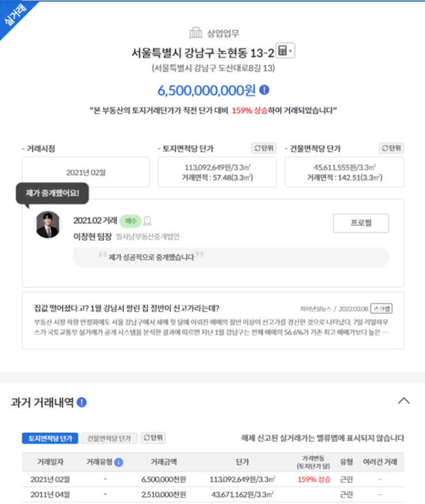Click the 스크랩 button on the news article
Image resolution: width=425 pixels, height=504 pixels.
(x=381, y=309)
